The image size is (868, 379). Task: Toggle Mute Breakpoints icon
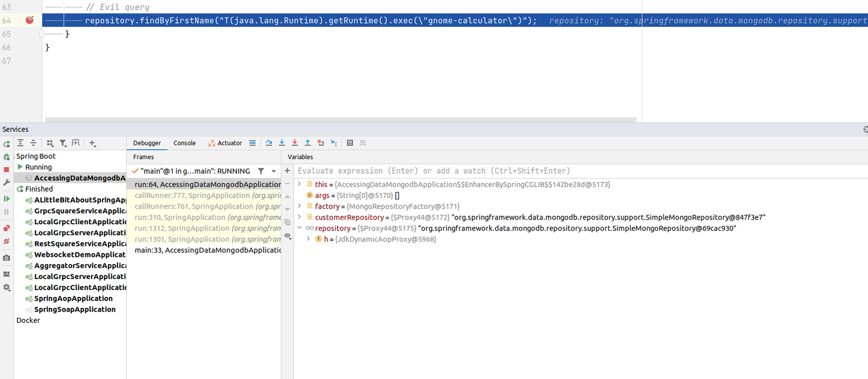point(6,241)
